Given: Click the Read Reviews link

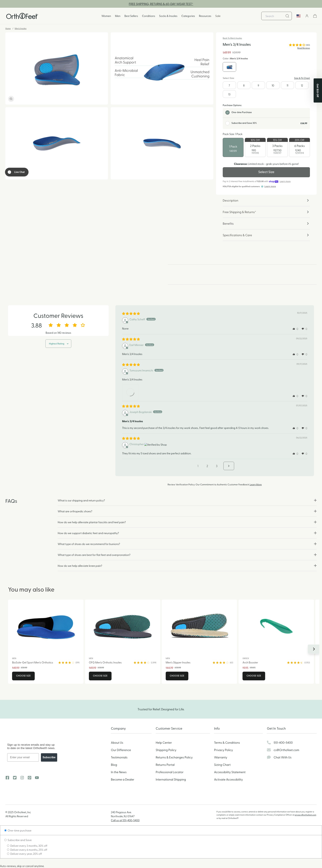Looking at the screenshot, I should (x=303, y=48).
